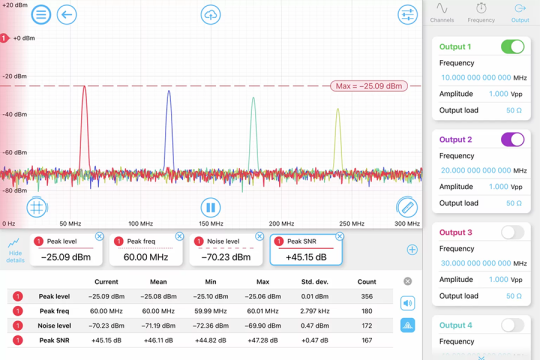Screen dimensions: 540x360
Task: Add a new measurement with plus icon
Action: [412, 249]
